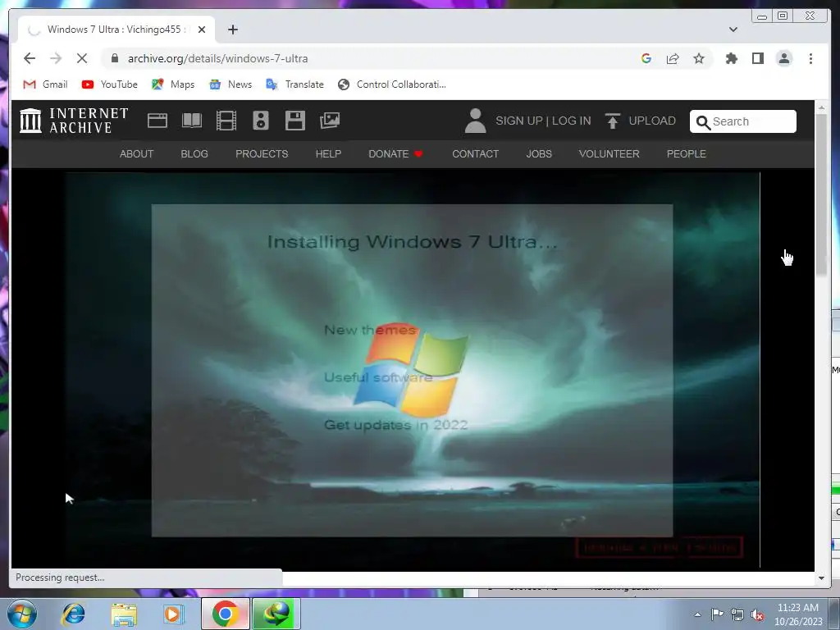Click the share page icon
Image resolution: width=840 pixels, height=630 pixels.
click(x=673, y=58)
